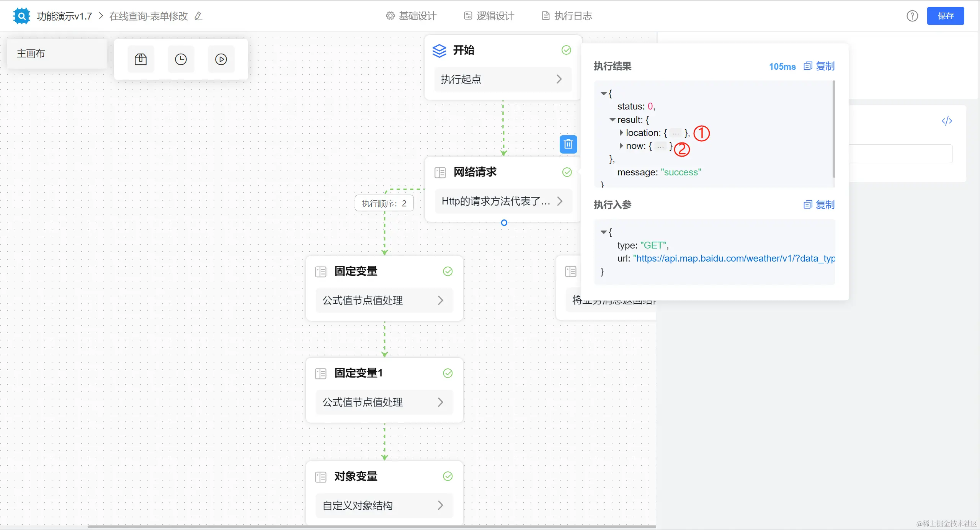This screenshot has width=980, height=530.
Task: Click the 保存 button
Action: [945, 16]
